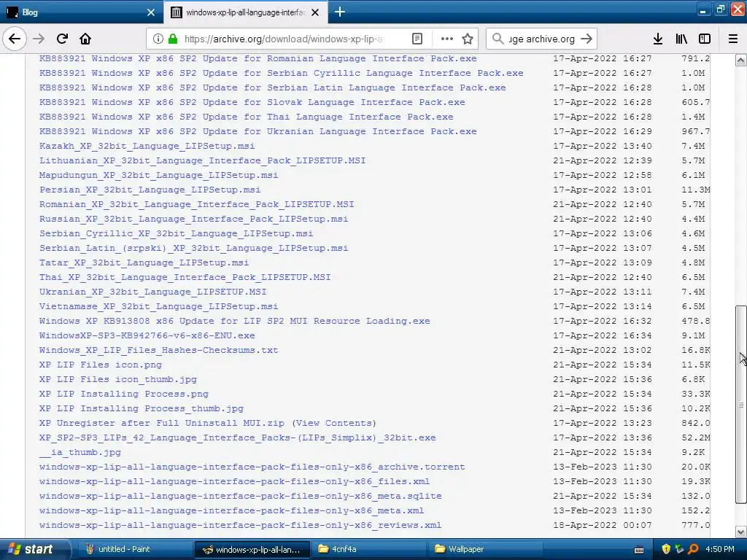Go to the browser home page
Image resolution: width=747 pixels, height=560 pixels.
pos(85,39)
